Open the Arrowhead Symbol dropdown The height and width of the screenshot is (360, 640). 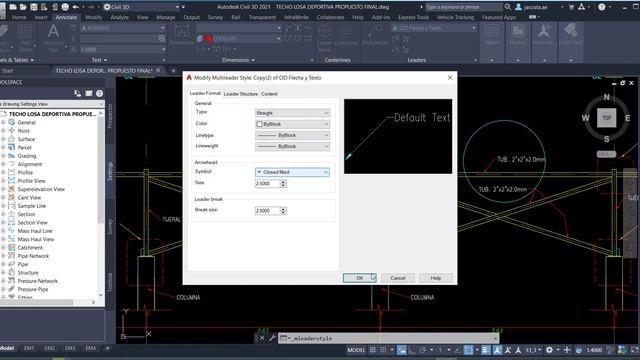point(292,172)
